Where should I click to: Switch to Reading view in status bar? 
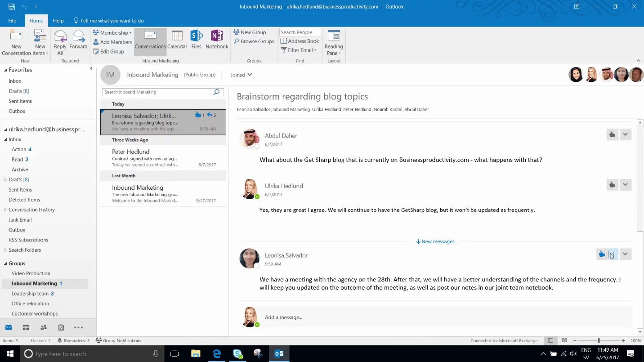click(x=564, y=341)
